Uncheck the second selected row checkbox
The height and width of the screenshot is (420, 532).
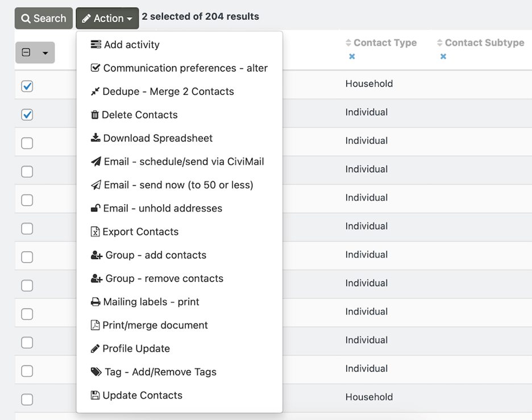27,115
